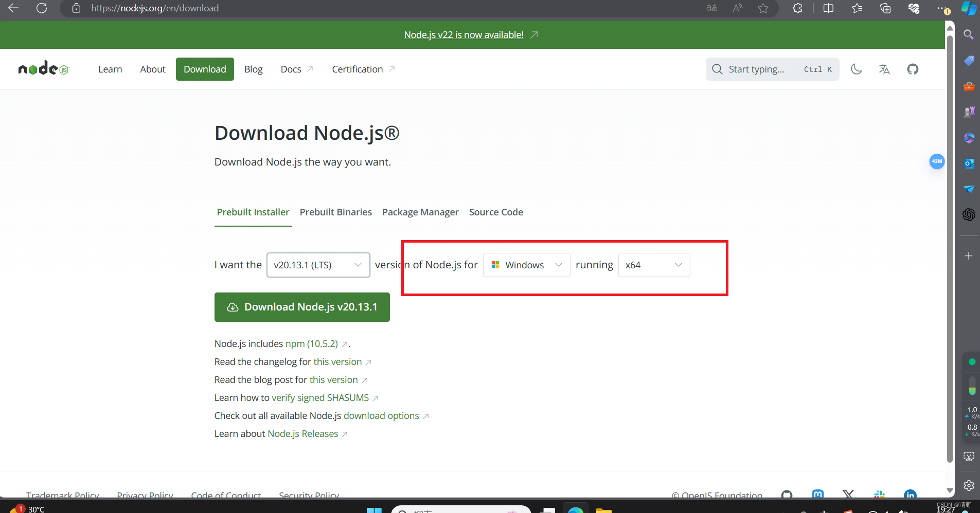This screenshot has height=513, width=980.
Task: Open the Blog nav item
Action: (x=253, y=69)
